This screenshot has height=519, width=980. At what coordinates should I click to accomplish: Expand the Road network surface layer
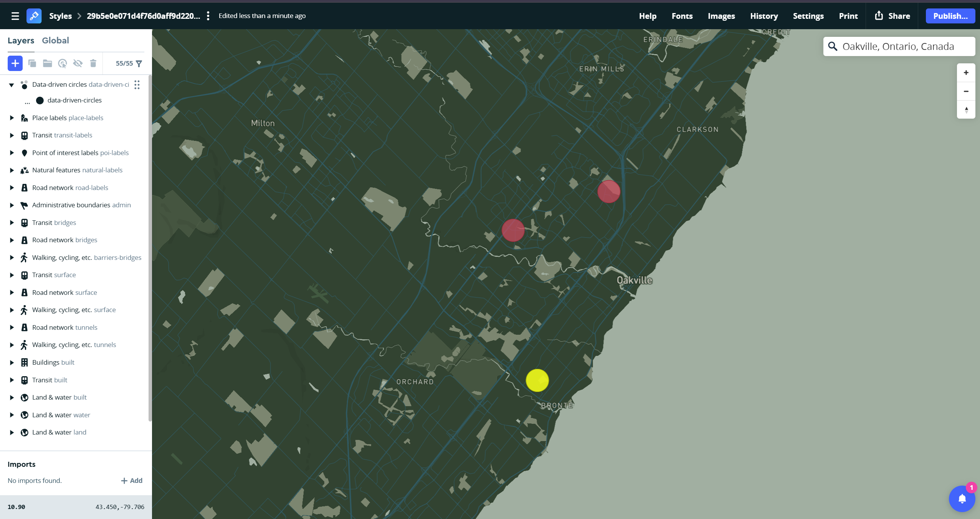12,292
